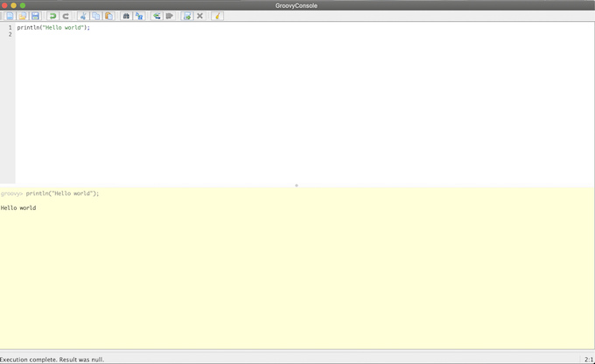Image resolution: width=595 pixels, height=364 pixels.
Task: Open an existing script file
Action: [23, 16]
